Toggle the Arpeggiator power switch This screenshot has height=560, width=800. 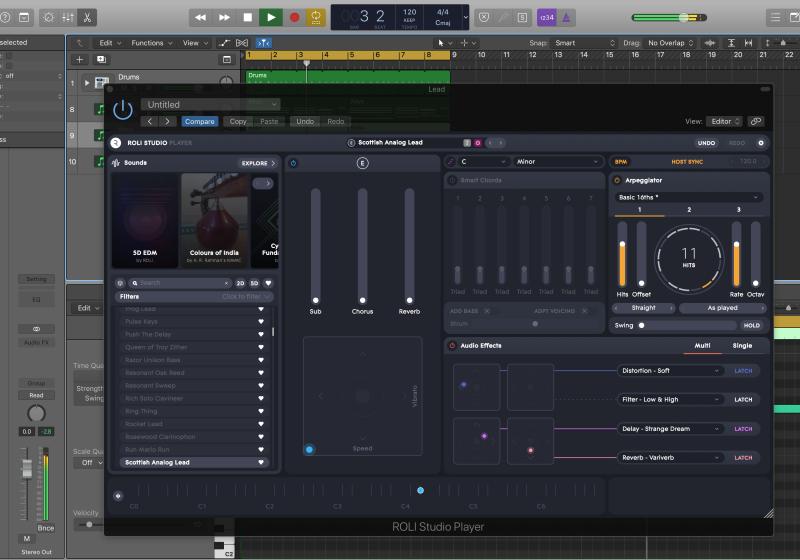(x=616, y=180)
